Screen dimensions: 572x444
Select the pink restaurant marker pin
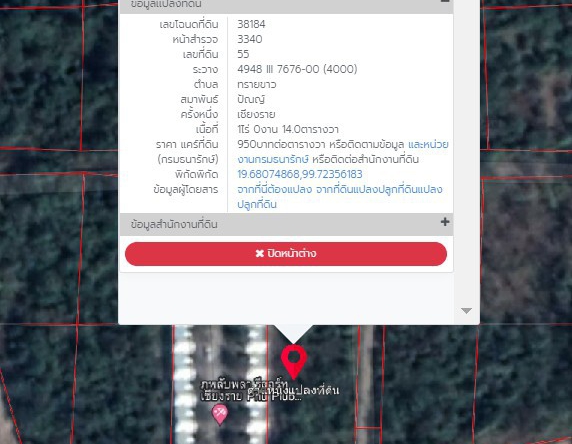[220, 414]
